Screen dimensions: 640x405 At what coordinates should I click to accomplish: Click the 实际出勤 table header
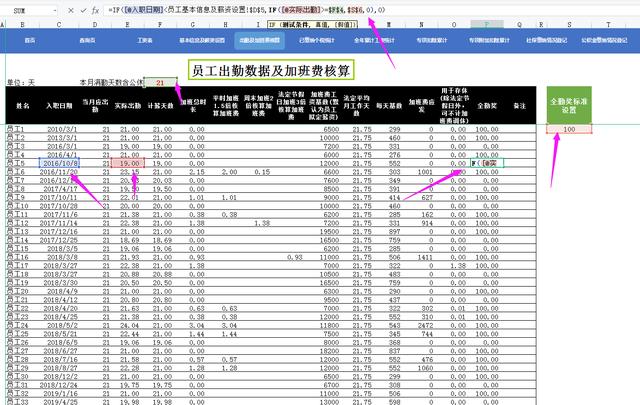(x=127, y=106)
